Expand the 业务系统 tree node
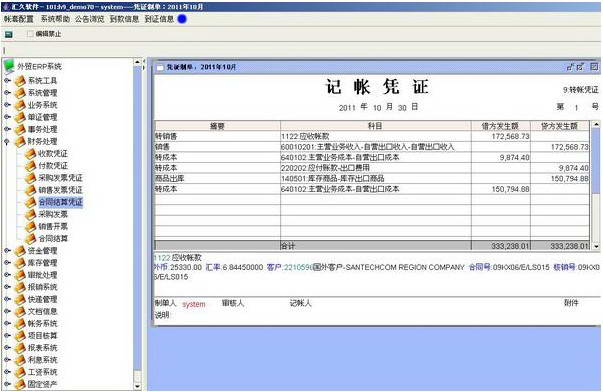 coord(7,105)
